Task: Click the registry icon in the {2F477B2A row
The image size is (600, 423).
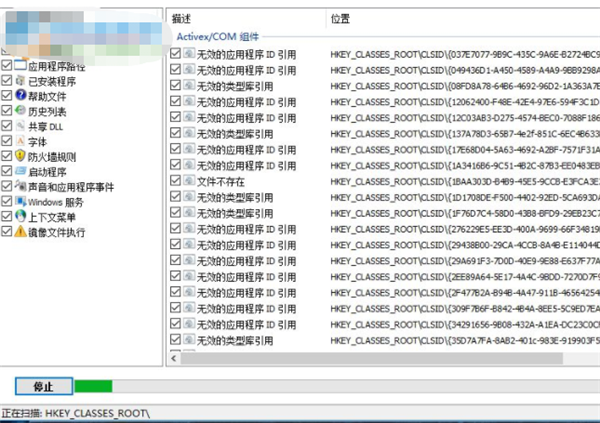Action: [x=189, y=292]
